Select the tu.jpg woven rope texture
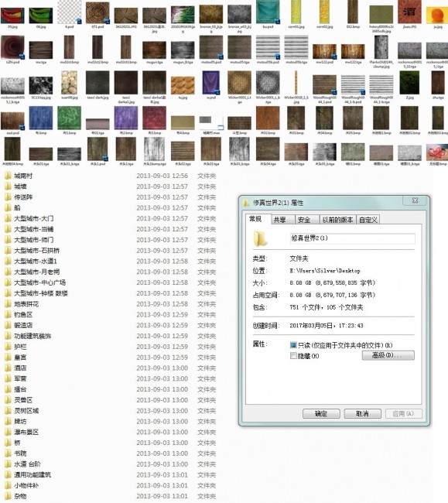 (183, 85)
